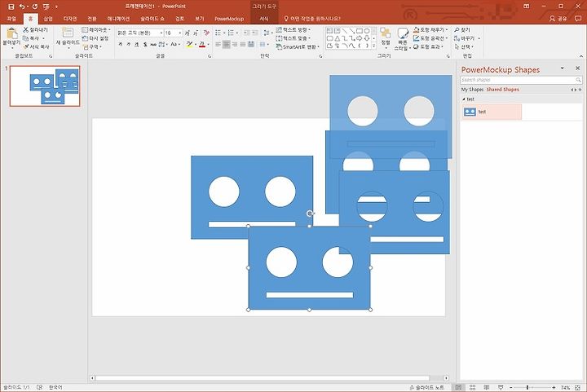This screenshot has width=587, height=392.
Task: Click the Share (공유) button
Action: click(x=558, y=18)
